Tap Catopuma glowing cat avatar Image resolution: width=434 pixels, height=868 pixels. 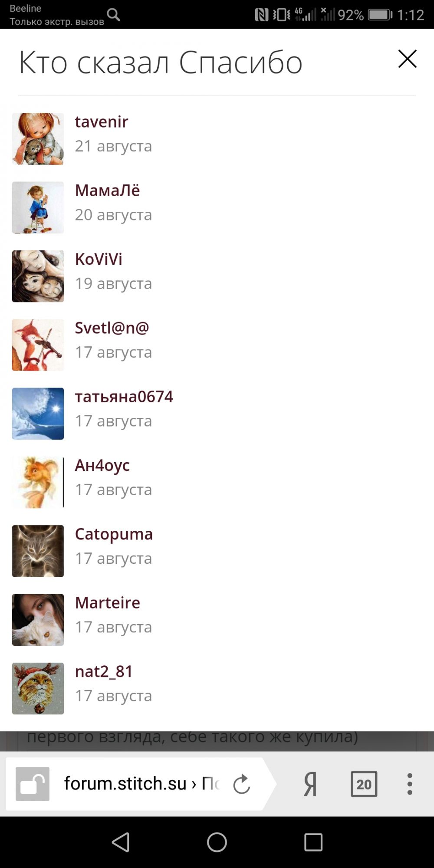[x=38, y=551]
